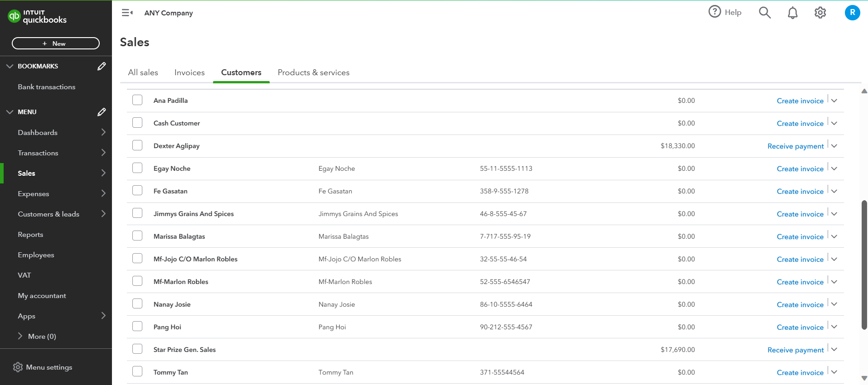This screenshot has width=868, height=385.
Task: Tick the Nanay Josie checkbox
Action: click(137, 304)
